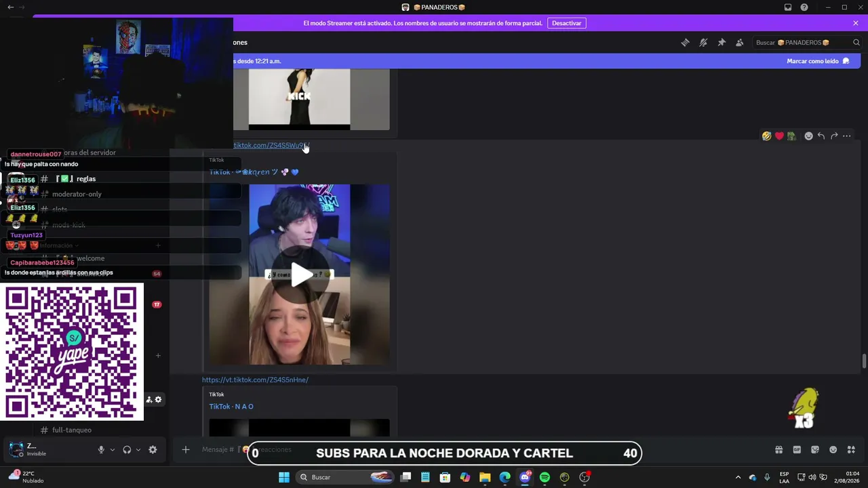
Task: Deafen audio with headphones icon
Action: click(127, 449)
